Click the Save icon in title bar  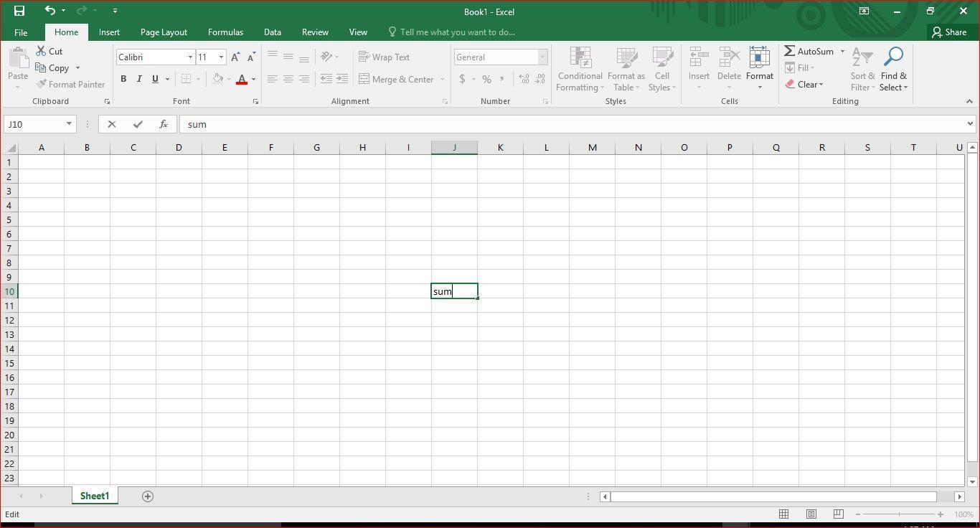pos(19,11)
